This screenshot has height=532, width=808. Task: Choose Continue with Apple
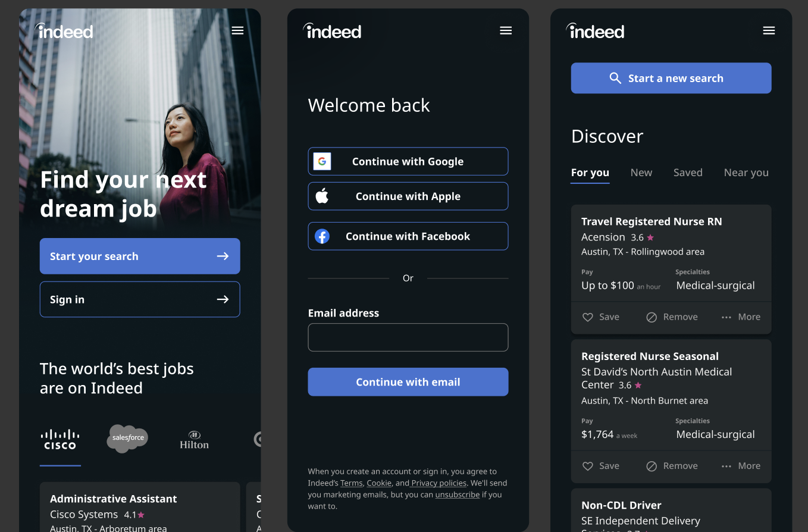[408, 196]
